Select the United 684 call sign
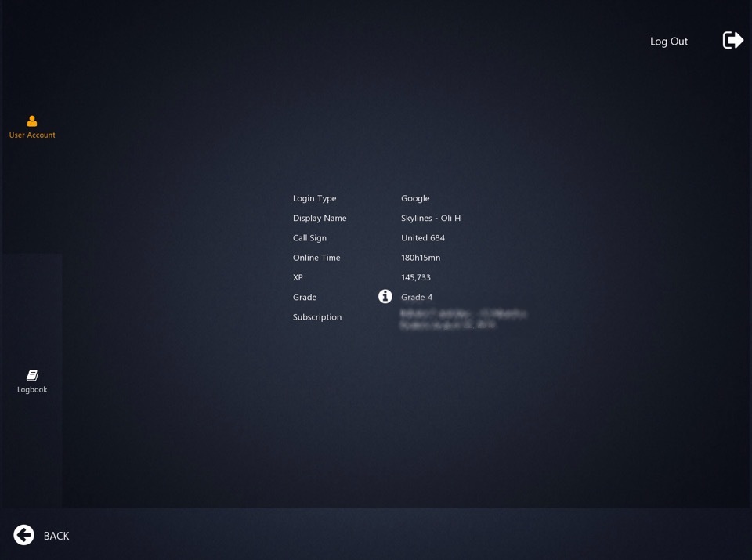Viewport: 752px width, 560px height. (x=423, y=238)
